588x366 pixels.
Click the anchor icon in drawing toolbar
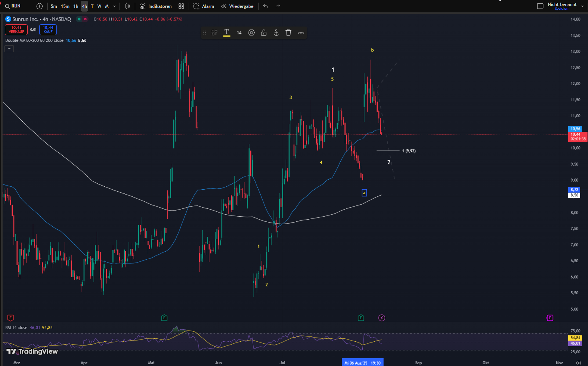coord(276,33)
